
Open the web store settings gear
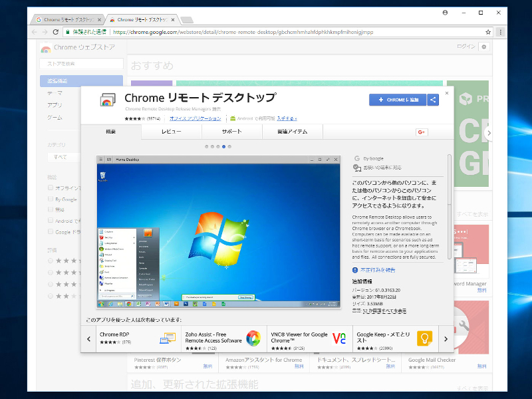click(x=484, y=47)
